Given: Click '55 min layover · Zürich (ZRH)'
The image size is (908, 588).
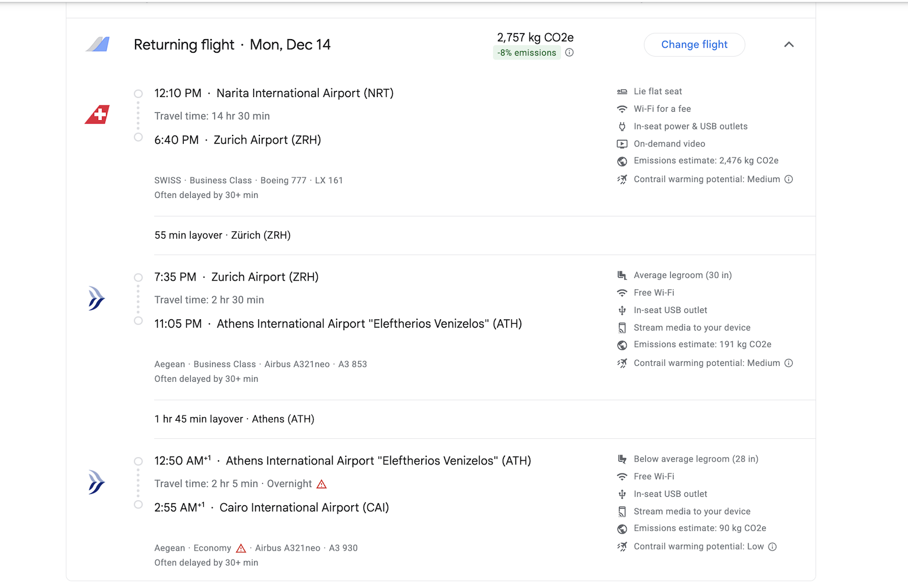Looking at the screenshot, I should click(x=222, y=235).
